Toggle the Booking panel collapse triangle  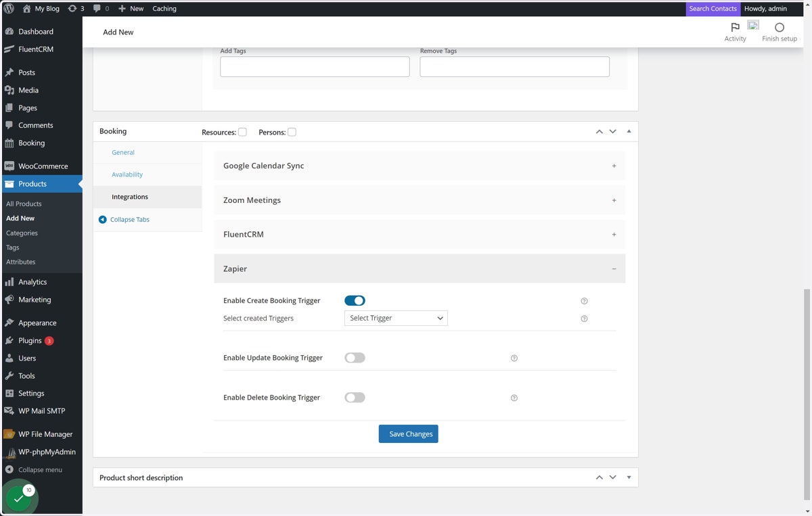coord(629,131)
